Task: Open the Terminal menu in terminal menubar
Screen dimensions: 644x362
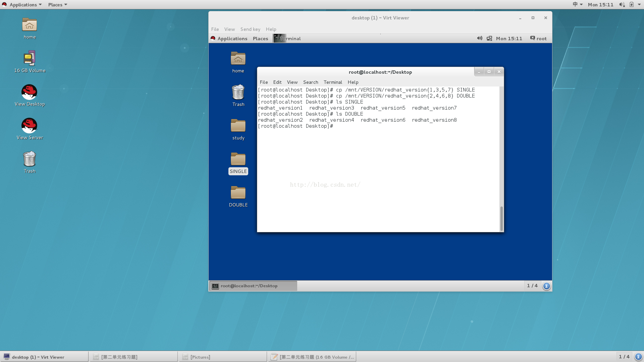Action: tap(333, 82)
